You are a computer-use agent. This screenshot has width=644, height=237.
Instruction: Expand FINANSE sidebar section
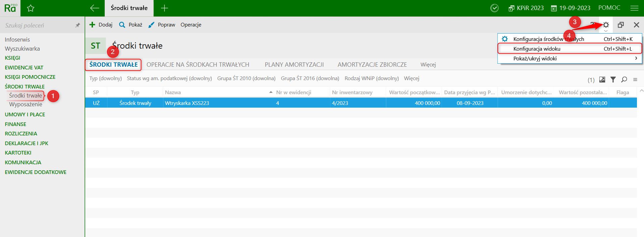(15, 124)
